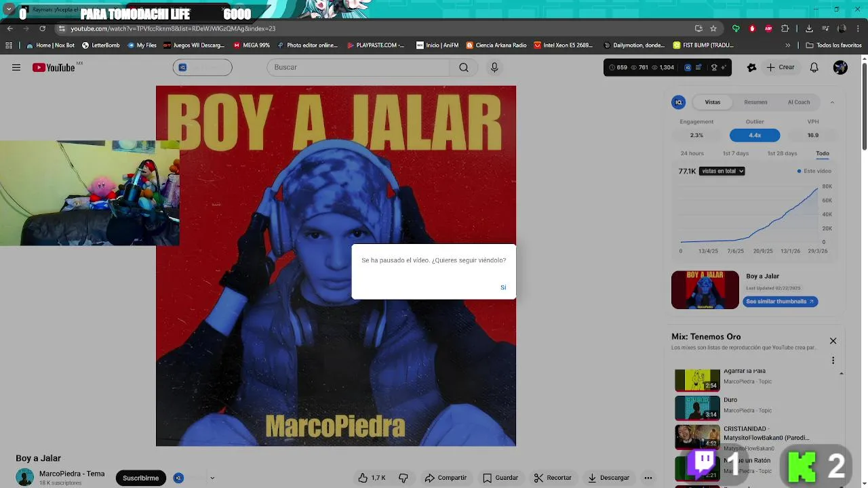This screenshot has height=488, width=868.
Task: Open the MarcoPiedra - Tema channel link
Action: click(x=72, y=474)
